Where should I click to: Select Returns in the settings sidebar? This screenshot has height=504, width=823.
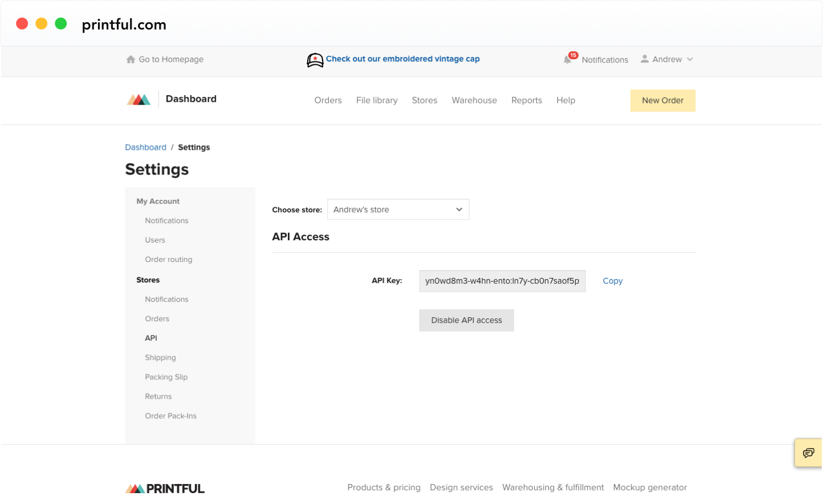pyautogui.click(x=158, y=396)
